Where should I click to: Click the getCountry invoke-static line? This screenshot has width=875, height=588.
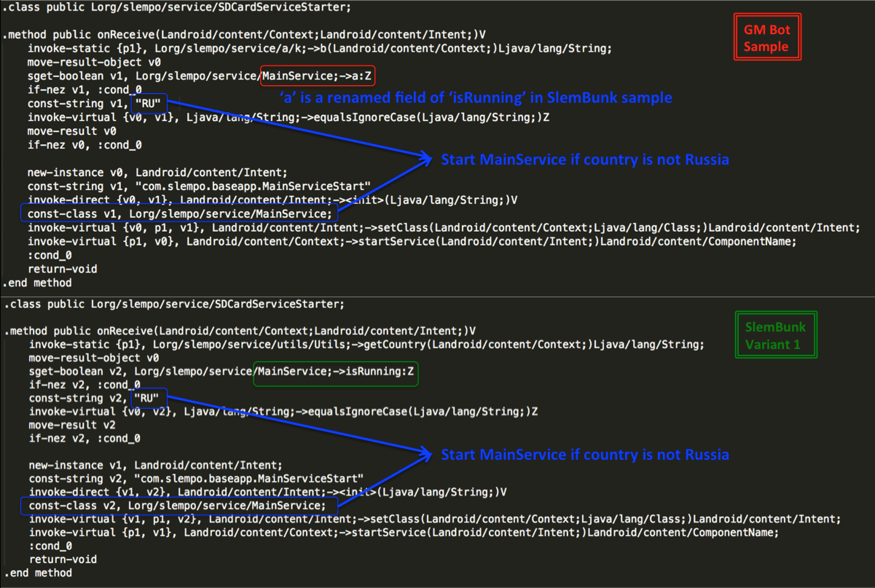tap(366, 344)
